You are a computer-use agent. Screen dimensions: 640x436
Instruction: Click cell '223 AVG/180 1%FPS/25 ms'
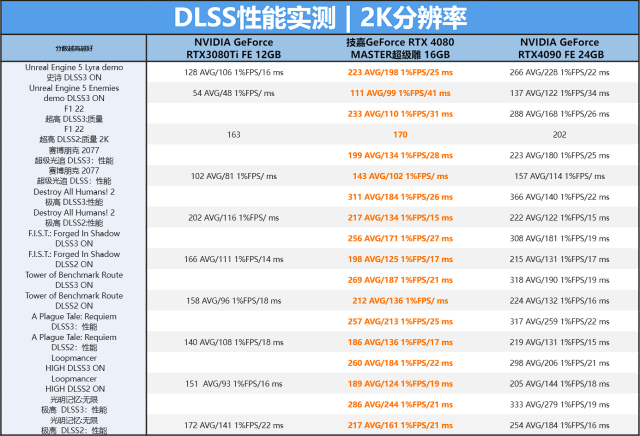tap(560, 155)
